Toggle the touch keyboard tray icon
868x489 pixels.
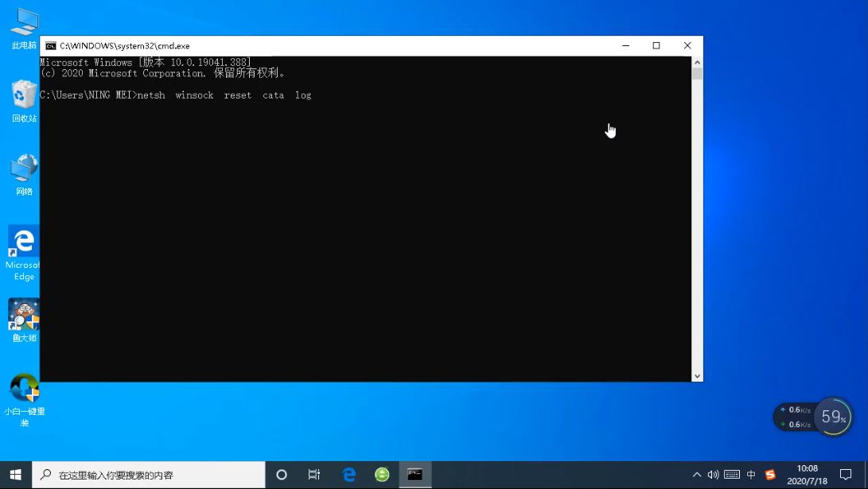click(x=732, y=475)
